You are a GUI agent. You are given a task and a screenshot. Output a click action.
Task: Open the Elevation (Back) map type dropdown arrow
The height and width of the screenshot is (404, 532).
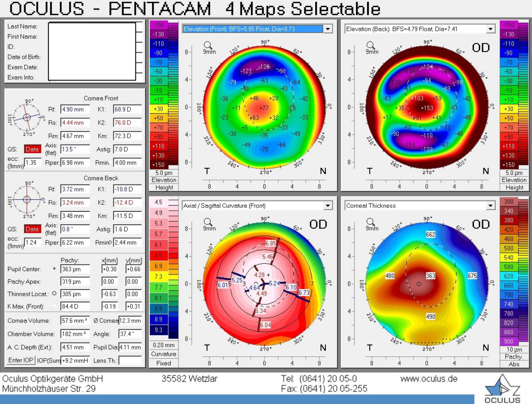(491, 29)
